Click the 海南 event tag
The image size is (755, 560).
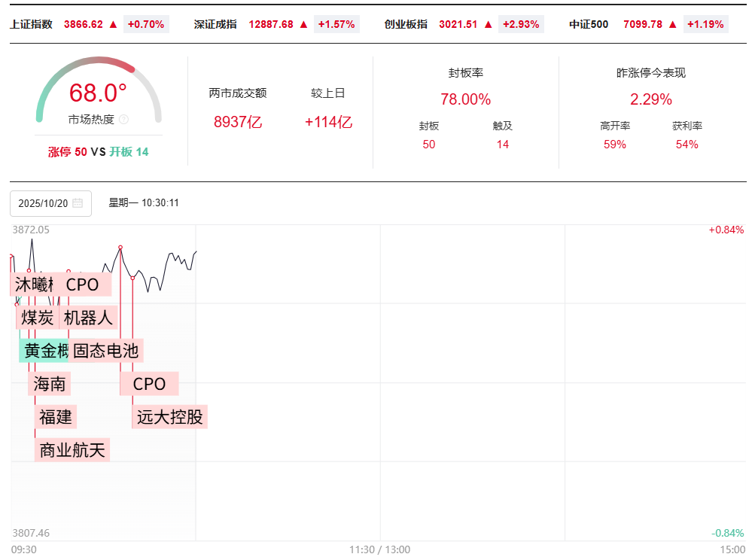(x=50, y=384)
